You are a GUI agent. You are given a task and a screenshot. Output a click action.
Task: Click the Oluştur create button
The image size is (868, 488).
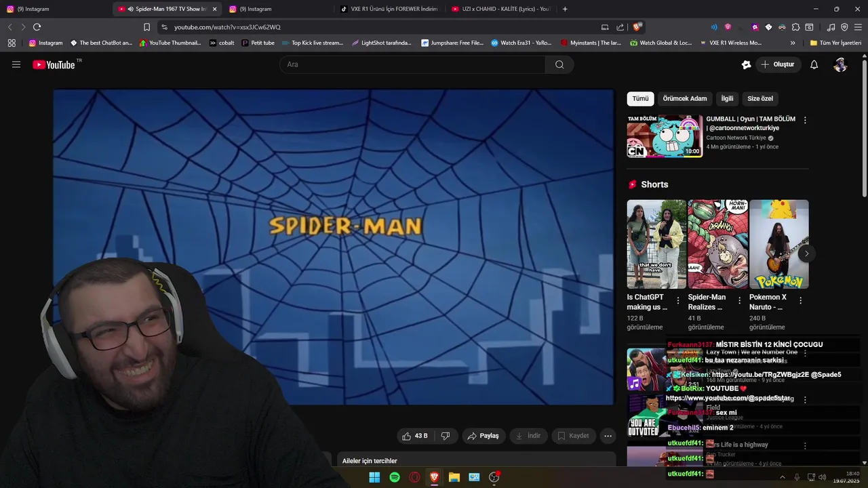(777, 64)
